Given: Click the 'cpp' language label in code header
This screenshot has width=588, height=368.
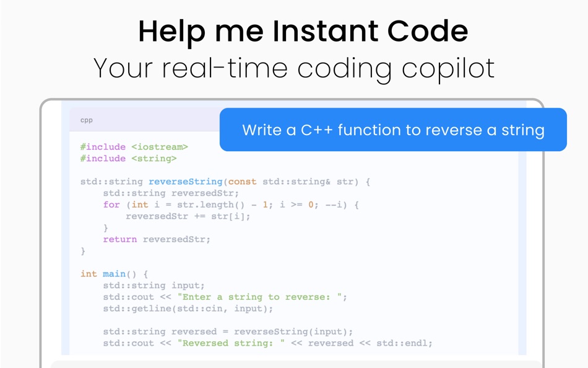Looking at the screenshot, I should point(86,120).
